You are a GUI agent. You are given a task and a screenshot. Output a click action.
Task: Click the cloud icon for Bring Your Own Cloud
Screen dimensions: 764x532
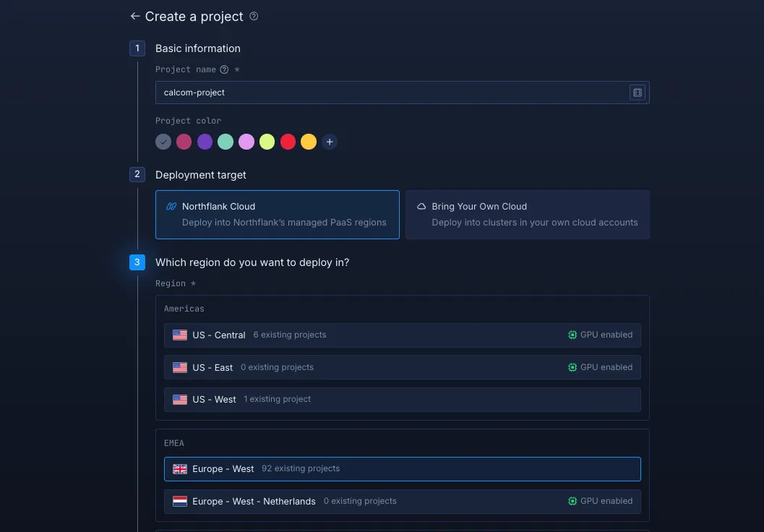coord(421,207)
